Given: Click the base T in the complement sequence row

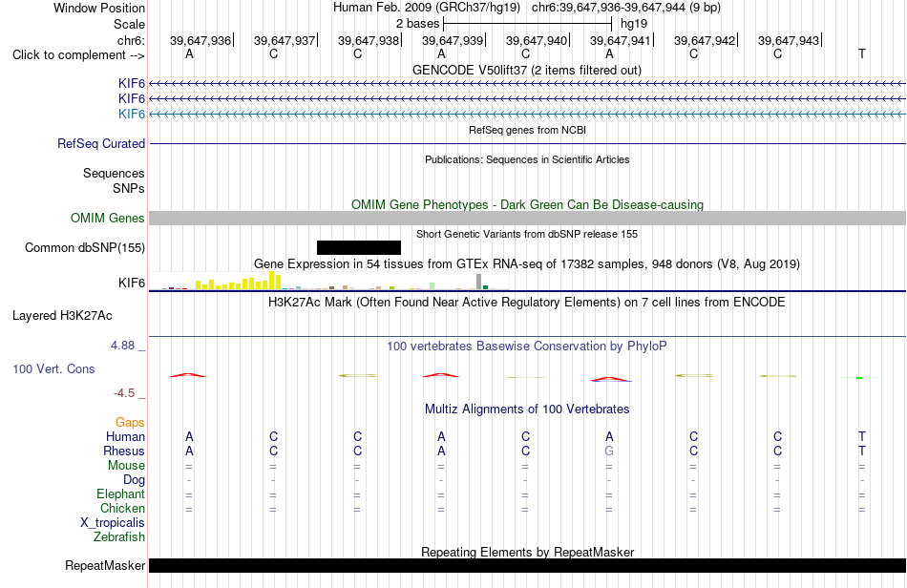Looking at the screenshot, I should pyautogui.click(x=861, y=53).
